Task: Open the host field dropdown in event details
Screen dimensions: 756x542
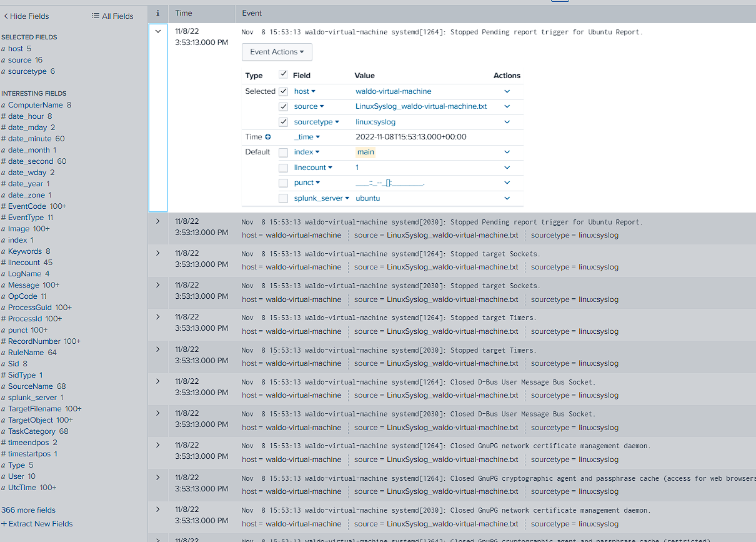Action: pos(305,91)
